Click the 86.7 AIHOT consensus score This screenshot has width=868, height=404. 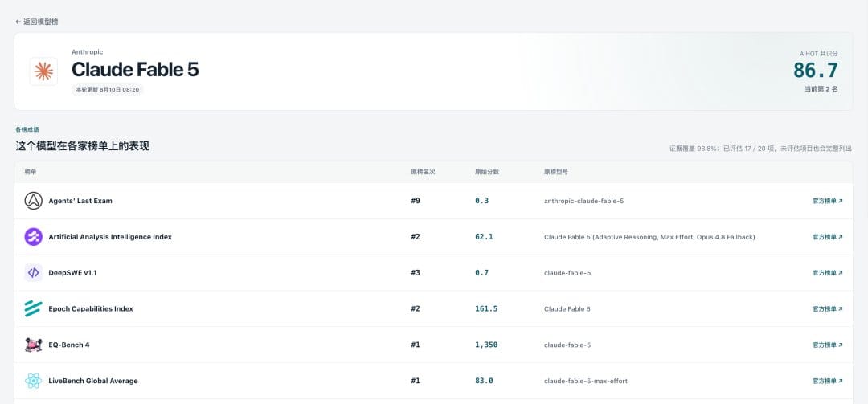(816, 71)
